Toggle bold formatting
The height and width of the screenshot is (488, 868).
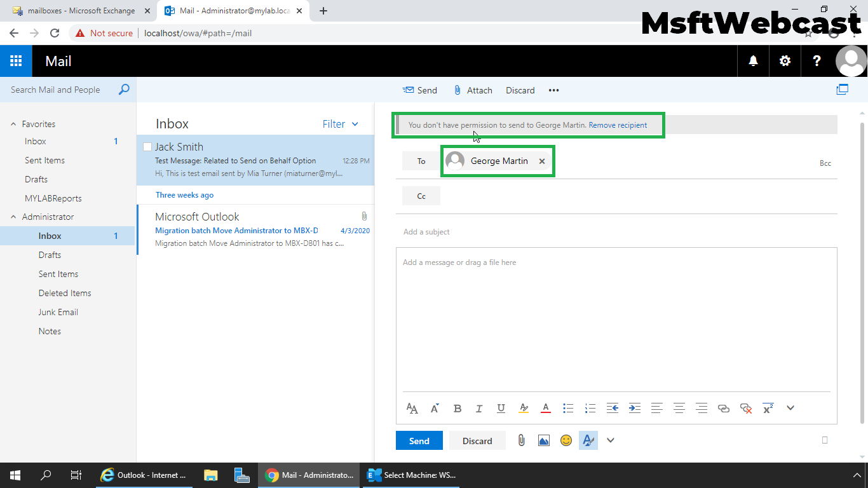tap(458, 409)
